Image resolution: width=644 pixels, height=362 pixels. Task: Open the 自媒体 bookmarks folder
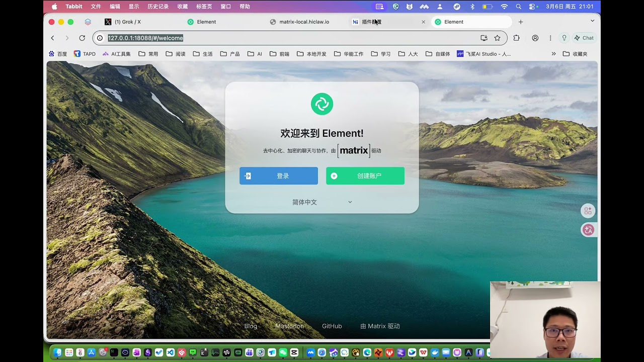click(x=438, y=54)
